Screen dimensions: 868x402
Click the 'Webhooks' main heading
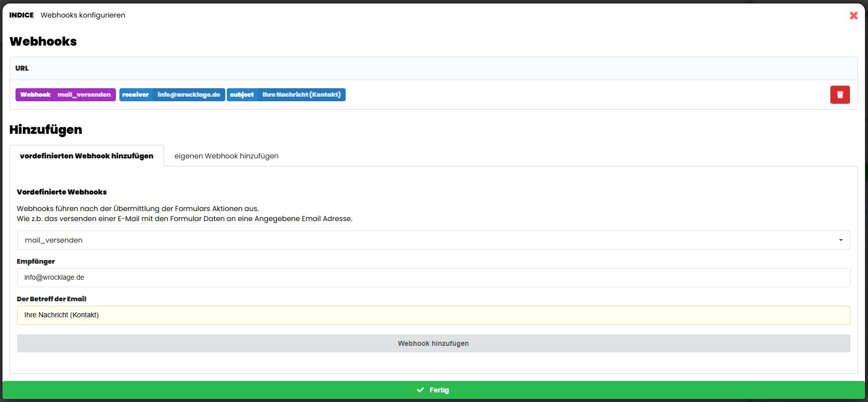(x=43, y=42)
